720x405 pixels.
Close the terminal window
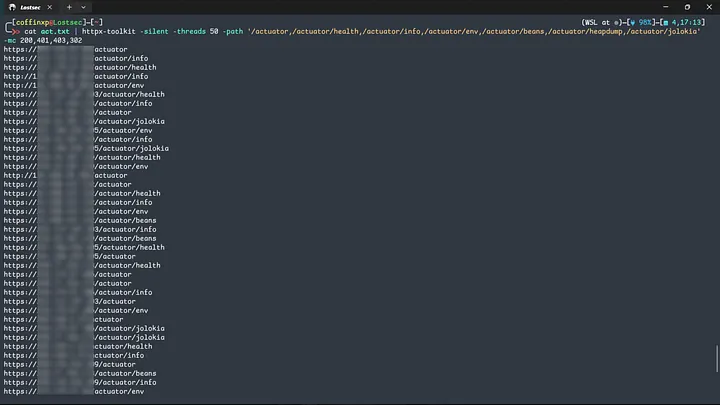pyautogui.click(x=709, y=7)
